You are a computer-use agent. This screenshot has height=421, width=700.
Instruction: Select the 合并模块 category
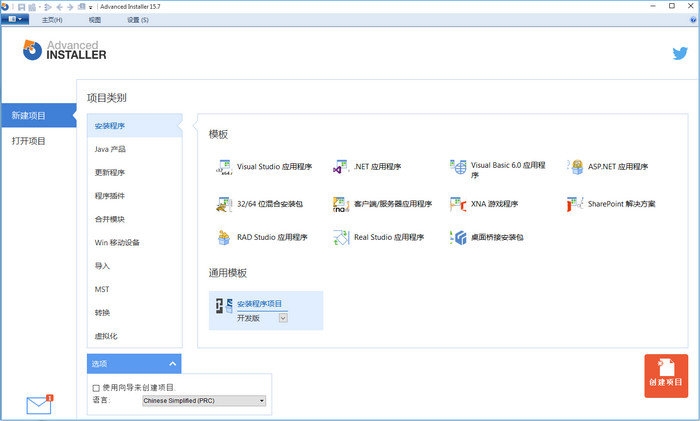tap(134, 219)
